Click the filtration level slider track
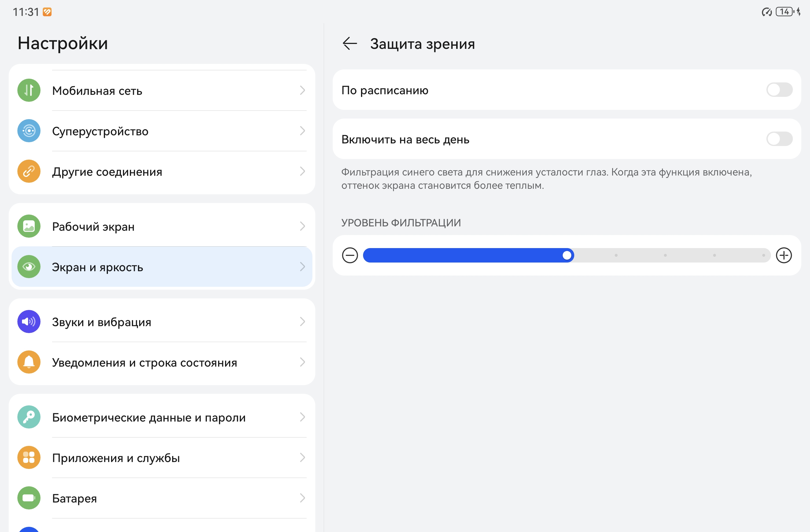This screenshot has height=532, width=810. pyautogui.click(x=567, y=256)
